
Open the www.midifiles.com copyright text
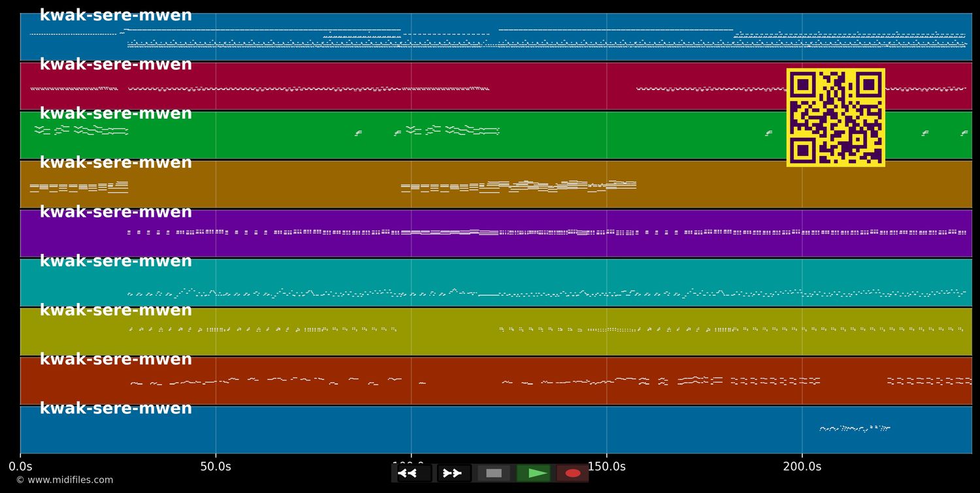click(65, 480)
